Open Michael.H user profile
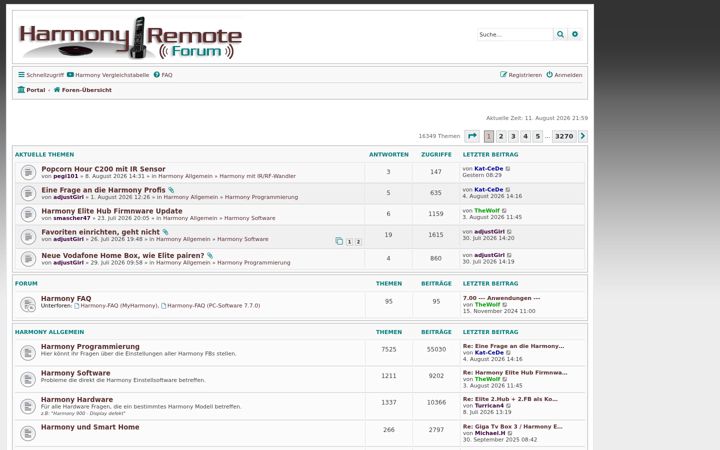Image resolution: width=720 pixels, height=450 pixels. point(490,433)
